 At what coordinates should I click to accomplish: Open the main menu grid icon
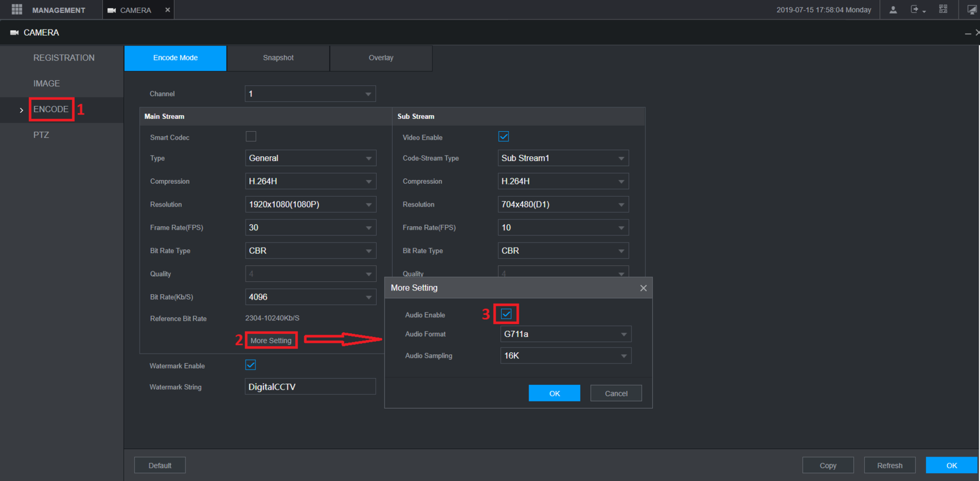[17, 10]
